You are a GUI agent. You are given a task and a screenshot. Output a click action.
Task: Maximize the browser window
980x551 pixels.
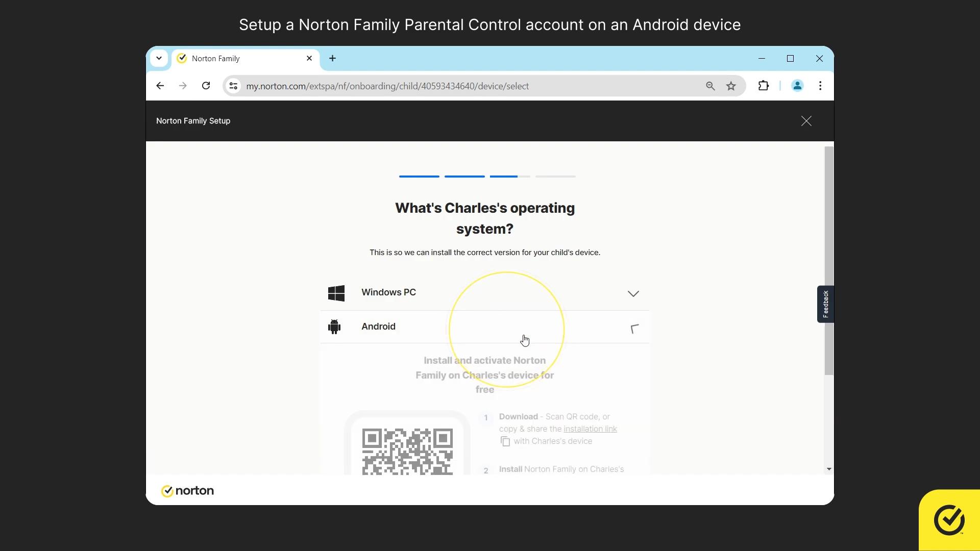coord(791,59)
